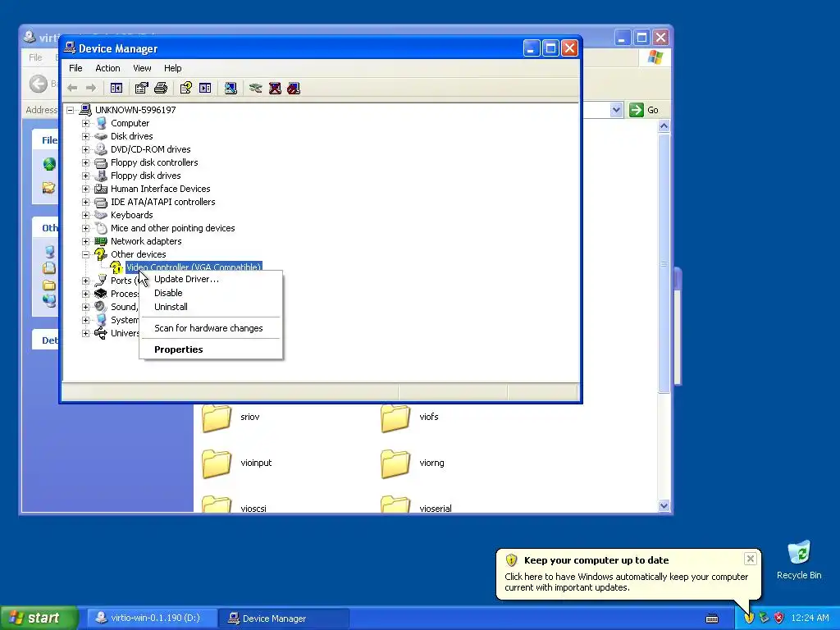Click the vioserial folder label
The height and width of the screenshot is (630, 840).
pyautogui.click(x=435, y=509)
